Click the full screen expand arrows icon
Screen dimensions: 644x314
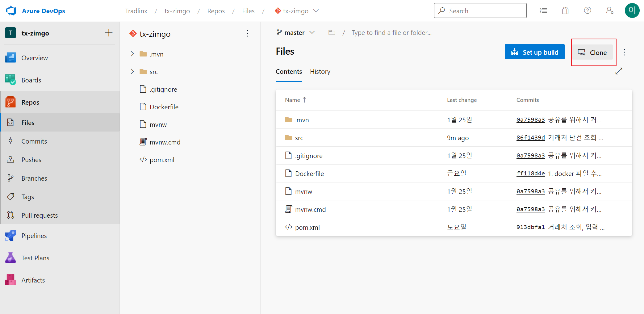619,71
